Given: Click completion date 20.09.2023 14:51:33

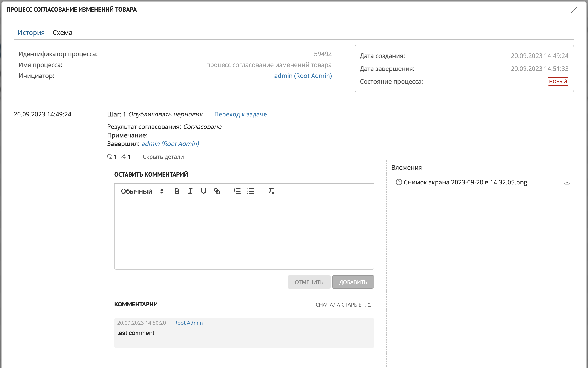Looking at the screenshot, I should click(x=539, y=69).
